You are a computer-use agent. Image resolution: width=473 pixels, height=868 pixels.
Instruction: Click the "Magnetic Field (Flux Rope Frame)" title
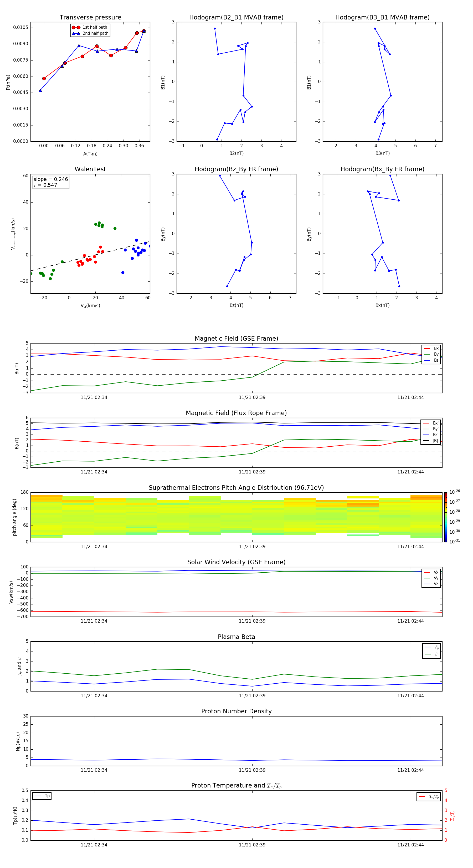tap(236, 413)
